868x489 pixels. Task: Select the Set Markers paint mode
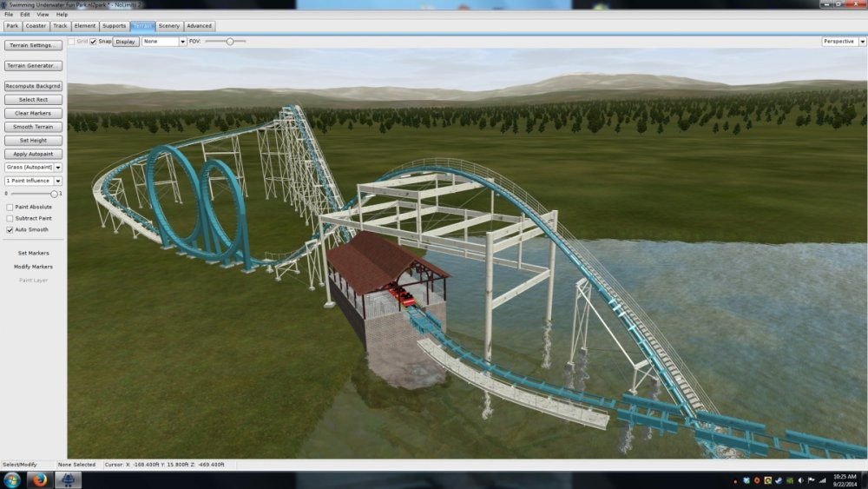click(x=33, y=254)
